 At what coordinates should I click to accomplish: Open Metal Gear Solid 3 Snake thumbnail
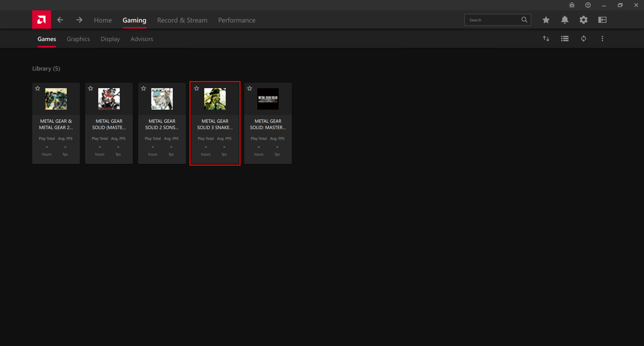215,99
